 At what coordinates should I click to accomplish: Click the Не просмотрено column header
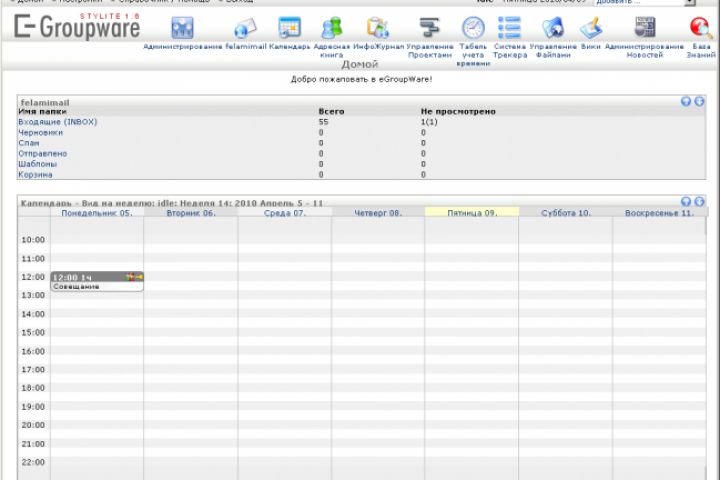coord(458,112)
